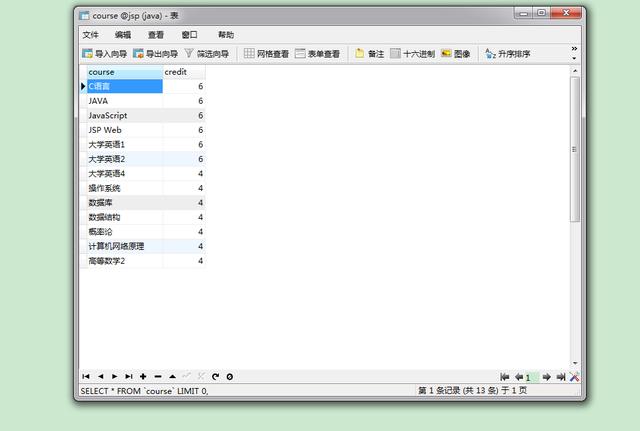Click the edit record triangle icon
This screenshot has width=640, height=431.
[x=172, y=376]
